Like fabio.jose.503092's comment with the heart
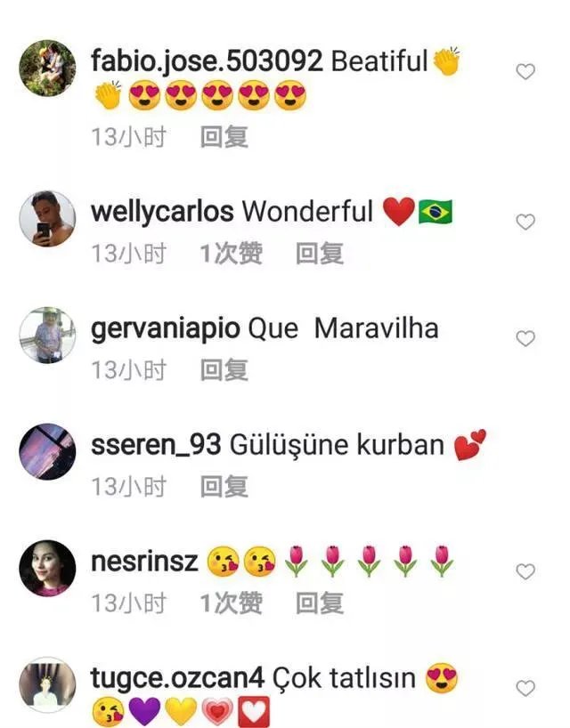This screenshot has width=570, height=728. coord(525,71)
